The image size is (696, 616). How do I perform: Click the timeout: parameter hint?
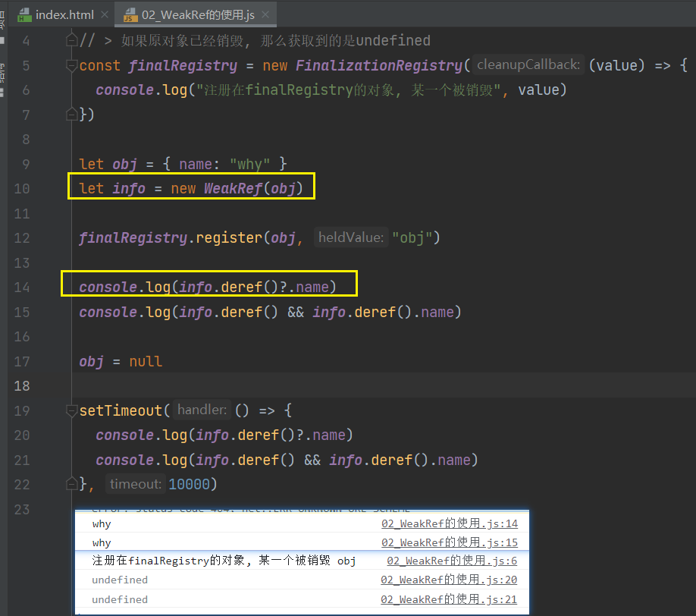point(136,484)
